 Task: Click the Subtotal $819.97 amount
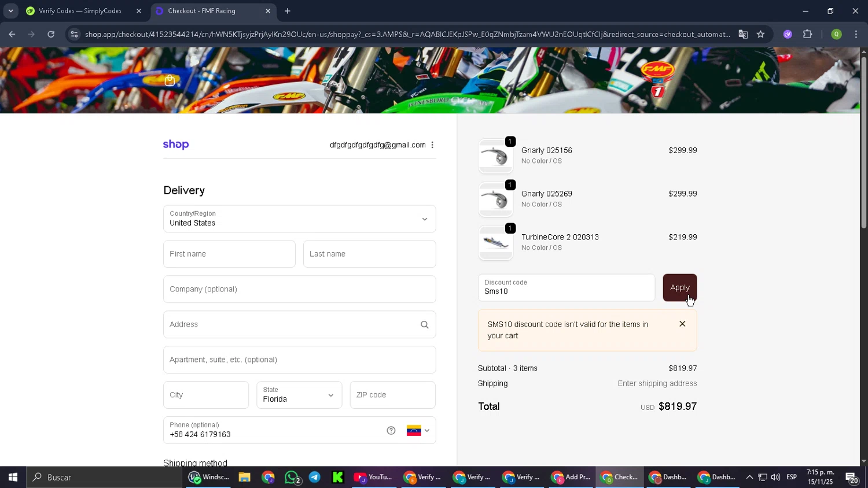[683, 368]
